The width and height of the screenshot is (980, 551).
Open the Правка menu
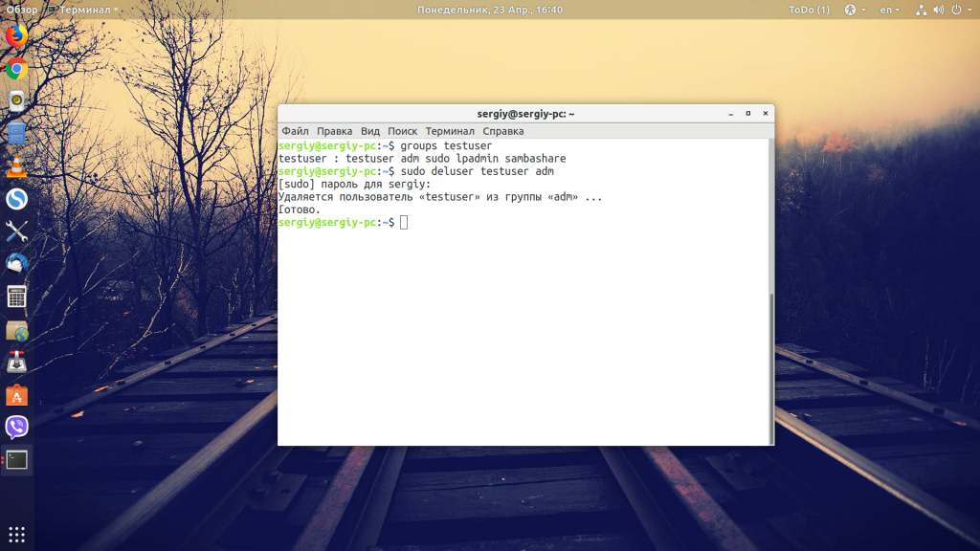coord(334,131)
